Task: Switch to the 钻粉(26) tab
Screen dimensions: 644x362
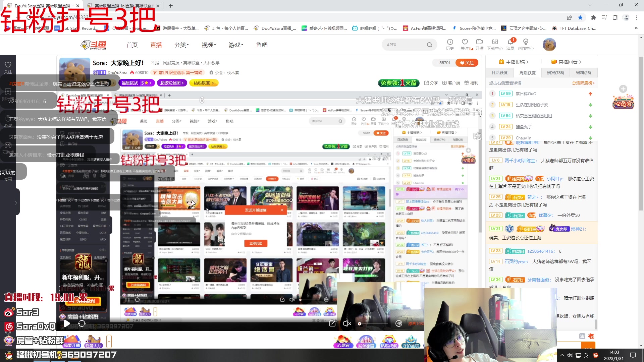Action: tap(584, 72)
